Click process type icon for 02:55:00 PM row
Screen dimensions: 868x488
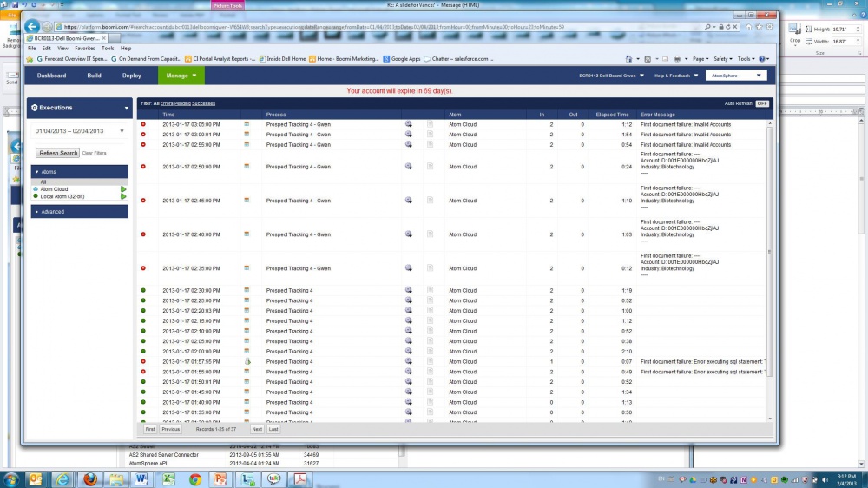[x=247, y=144]
